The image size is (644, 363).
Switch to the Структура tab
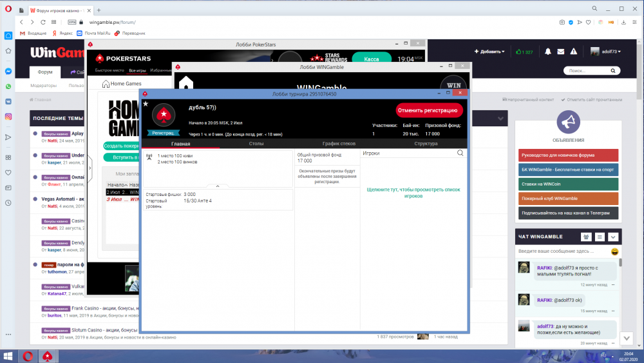[x=426, y=144]
